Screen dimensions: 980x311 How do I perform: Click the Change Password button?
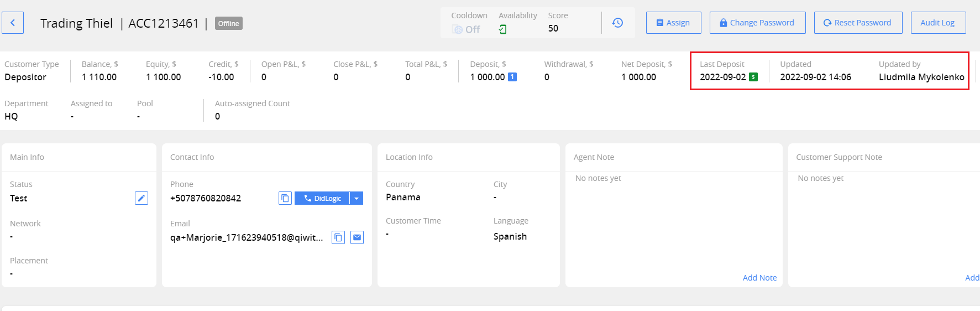[757, 23]
